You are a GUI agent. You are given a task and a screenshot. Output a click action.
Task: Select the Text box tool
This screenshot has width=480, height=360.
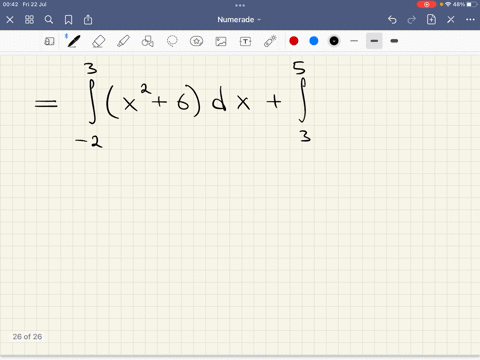click(x=245, y=41)
